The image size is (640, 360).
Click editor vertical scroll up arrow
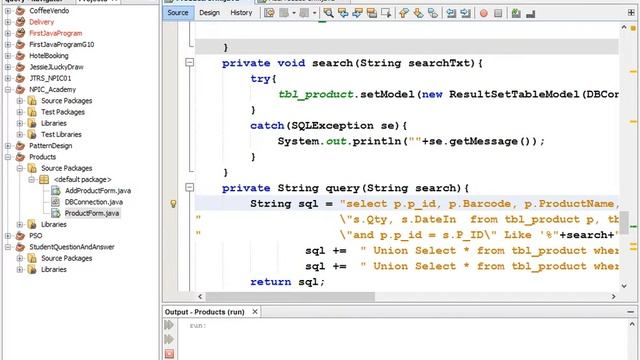(624, 27)
